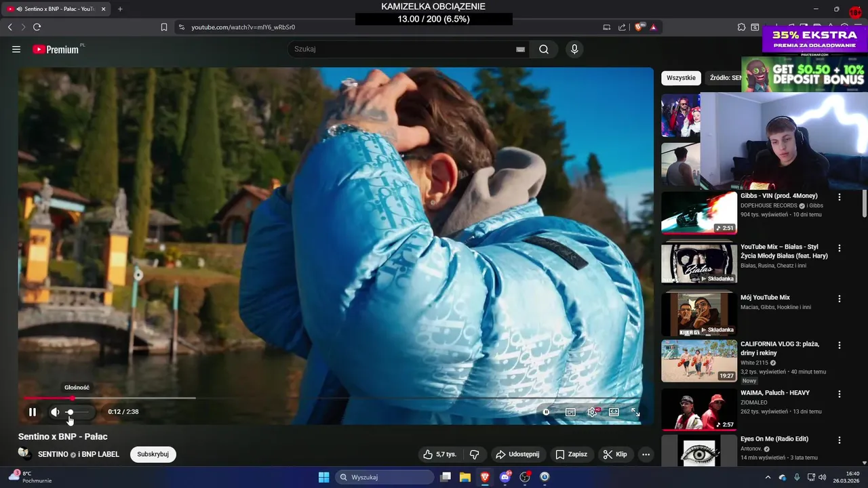Open the player settings gear

(593, 411)
